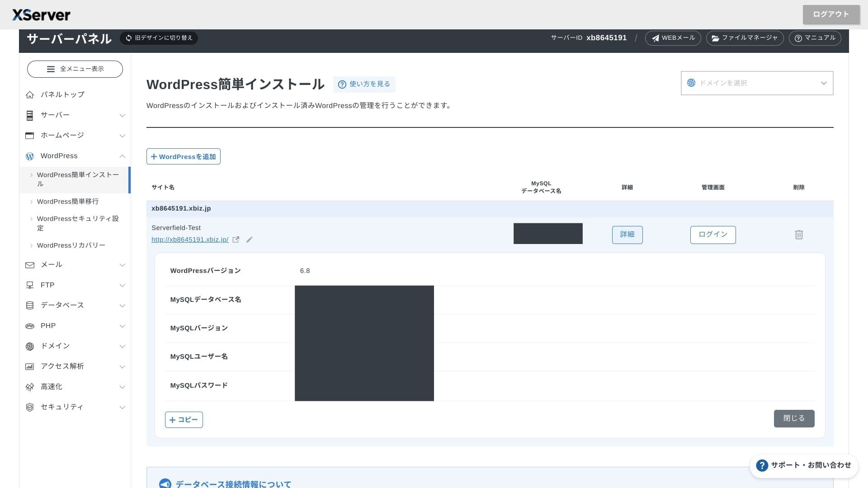Image resolution: width=868 pixels, height=488 pixels.
Task: Click the WordPress logo icon in sidebar
Action: [30, 156]
